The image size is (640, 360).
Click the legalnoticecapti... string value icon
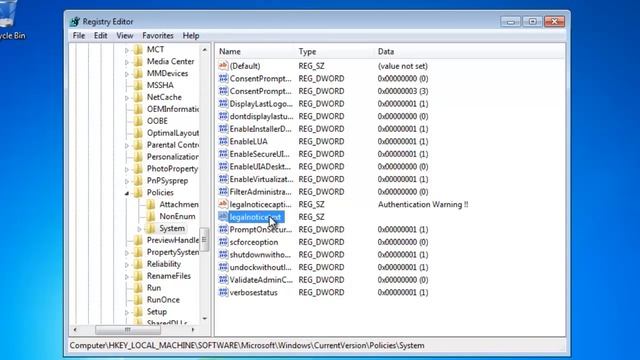coord(223,204)
